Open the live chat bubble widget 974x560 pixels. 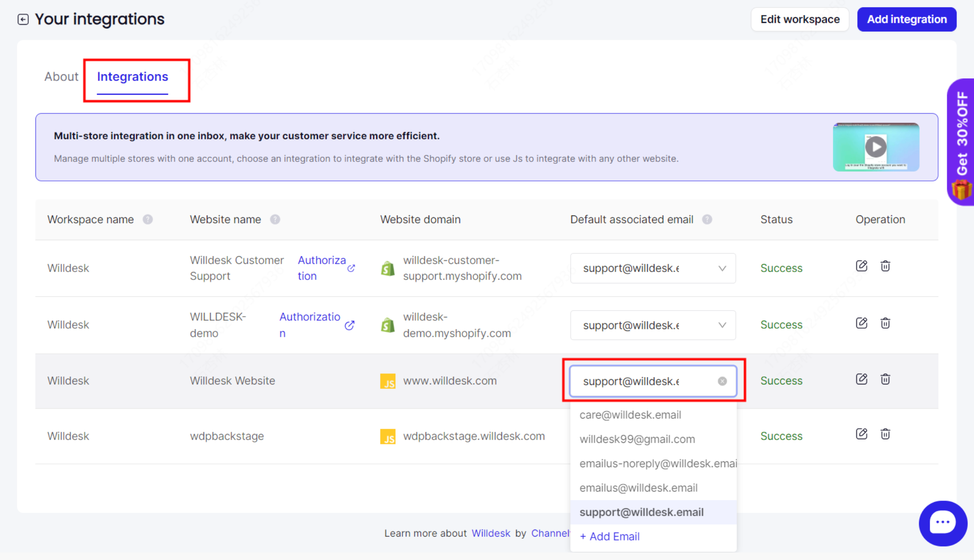[943, 523]
